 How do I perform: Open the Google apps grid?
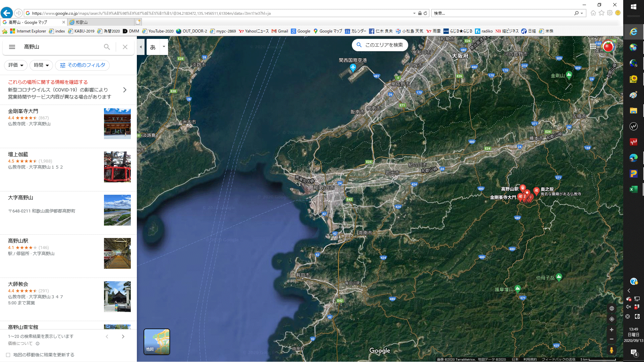[593, 46]
